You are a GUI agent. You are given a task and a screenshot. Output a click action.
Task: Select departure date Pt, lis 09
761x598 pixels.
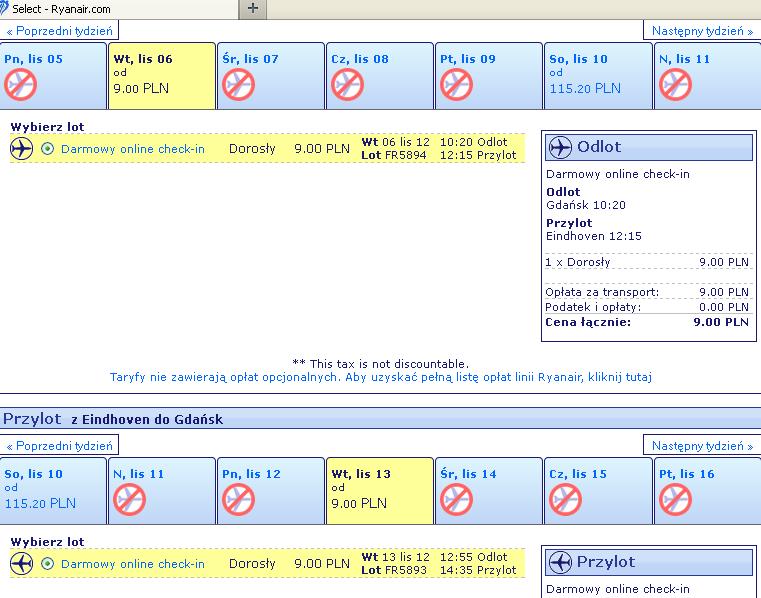click(489, 76)
